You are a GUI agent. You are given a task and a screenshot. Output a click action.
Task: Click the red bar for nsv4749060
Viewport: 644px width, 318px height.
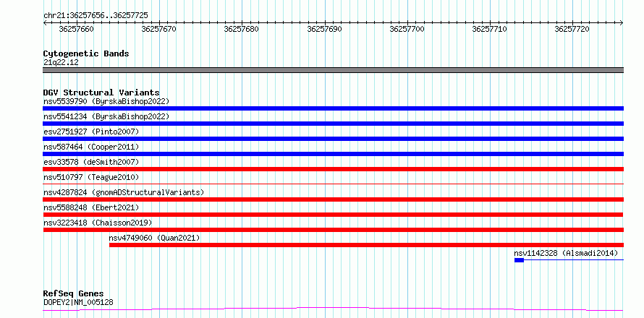point(366,245)
